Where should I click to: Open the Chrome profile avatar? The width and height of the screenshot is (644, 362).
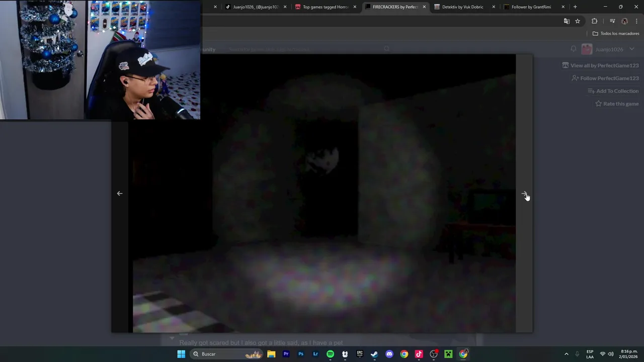(625, 21)
